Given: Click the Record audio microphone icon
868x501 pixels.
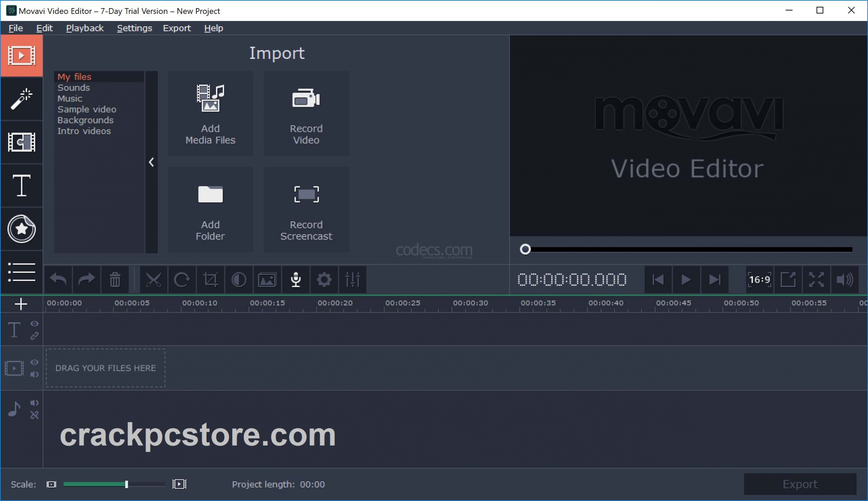Looking at the screenshot, I should tap(296, 279).
